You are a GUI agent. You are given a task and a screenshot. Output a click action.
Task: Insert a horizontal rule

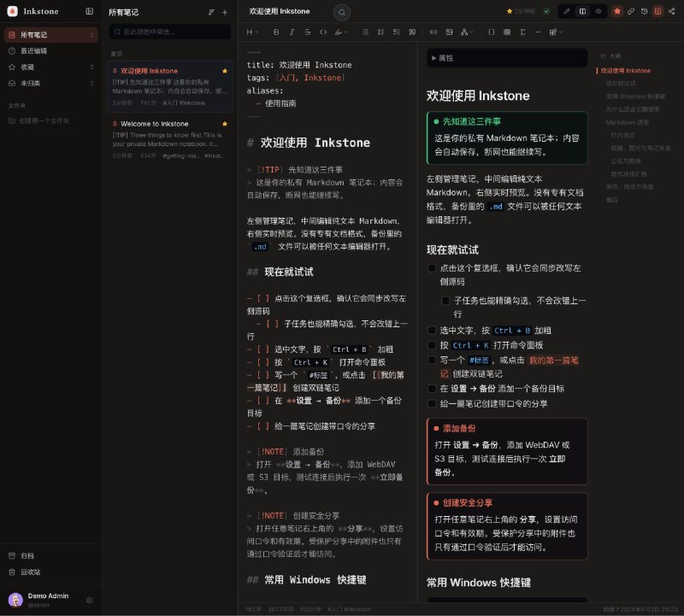tap(538, 32)
